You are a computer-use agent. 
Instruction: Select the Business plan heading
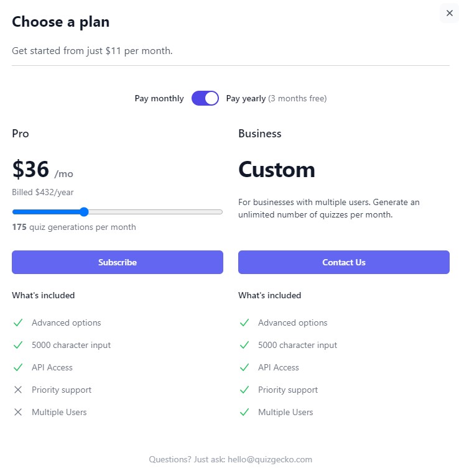tap(259, 134)
